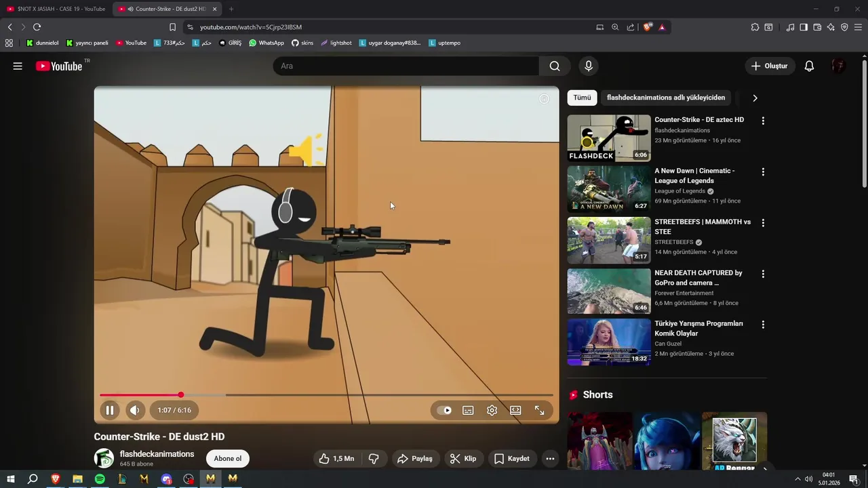Viewport: 868px width, 488px height.
Task: Open YouTube notifications bell
Action: pyautogui.click(x=809, y=66)
